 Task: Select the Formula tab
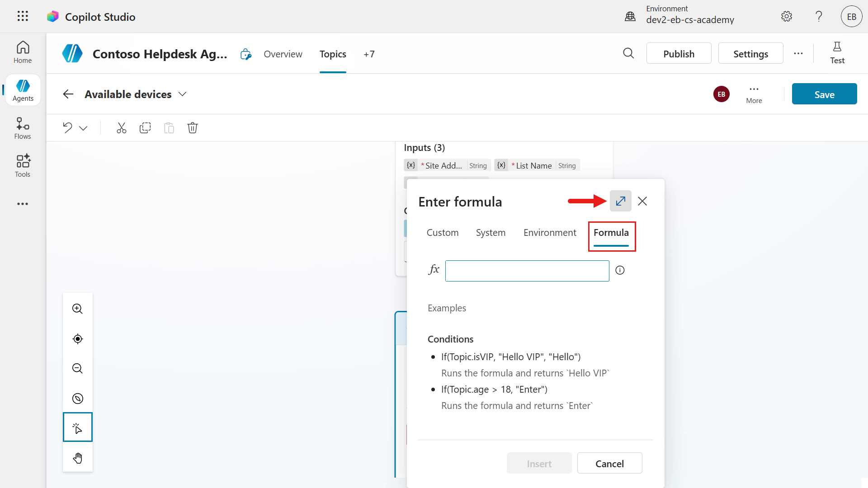pos(611,233)
